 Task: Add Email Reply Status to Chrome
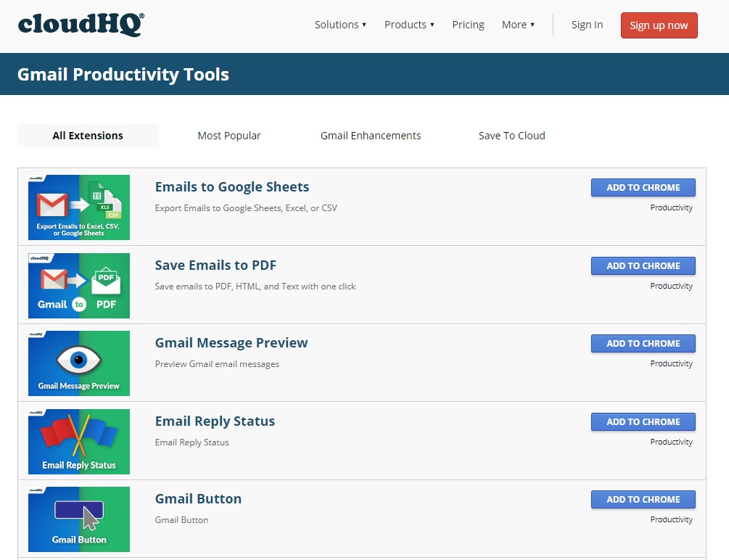pos(643,421)
